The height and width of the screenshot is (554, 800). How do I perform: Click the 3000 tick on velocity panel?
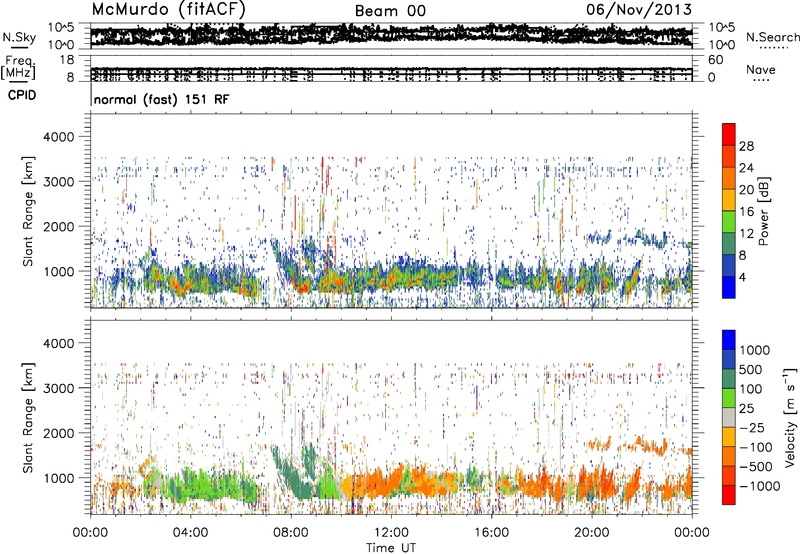[x=59, y=389]
